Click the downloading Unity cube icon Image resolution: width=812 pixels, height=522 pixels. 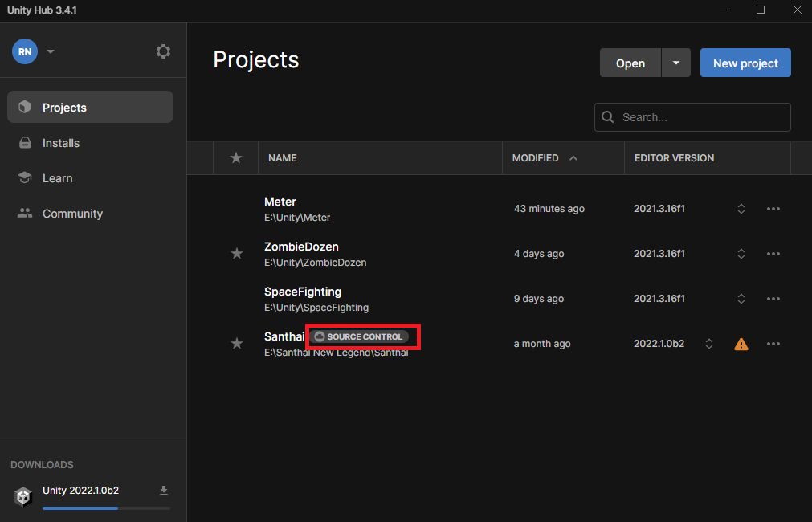[x=22, y=496]
